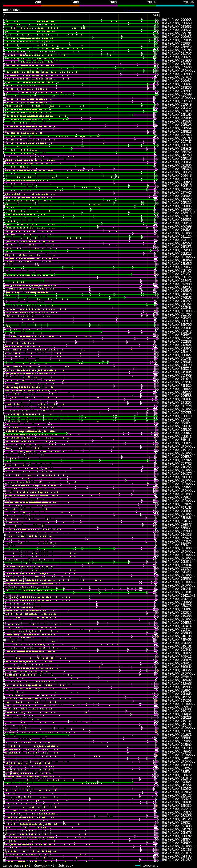Select the UniRef100_Q39864 label

[177, 43]
